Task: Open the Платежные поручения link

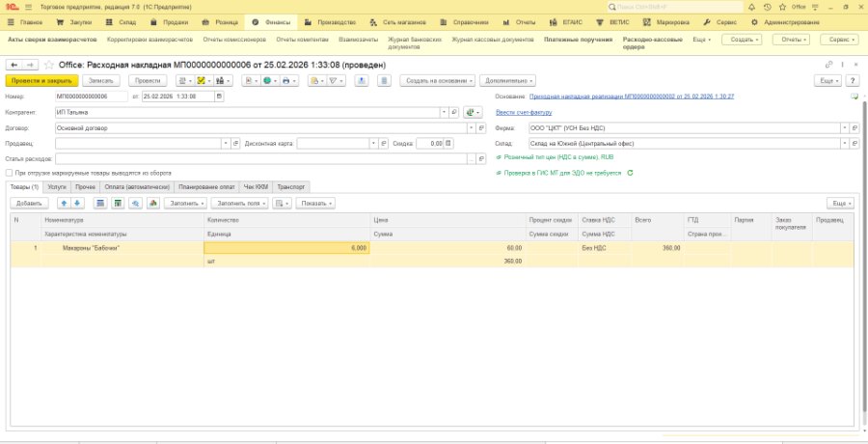Action: pyautogui.click(x=578, y=40)
